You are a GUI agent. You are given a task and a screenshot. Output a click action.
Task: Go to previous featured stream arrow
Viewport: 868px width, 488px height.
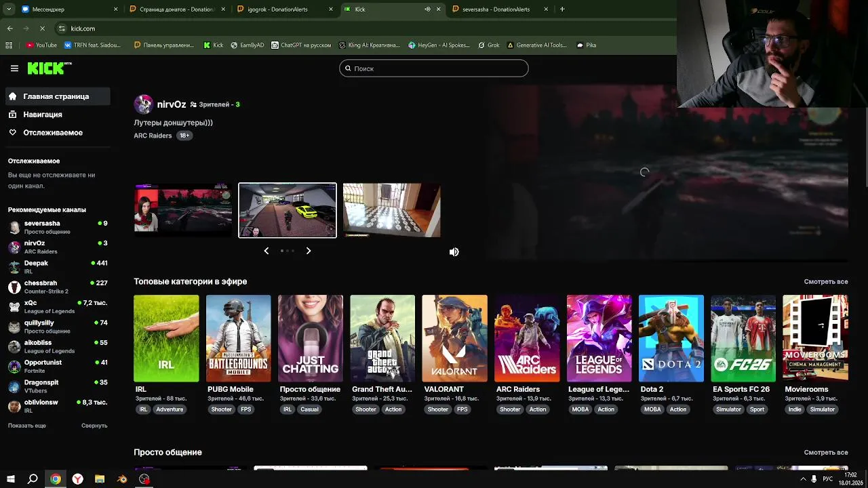(266, 251)
